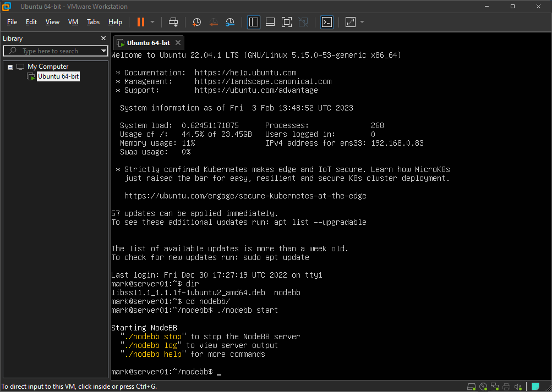
Task: Toggle the Library panel visibility
Action: pyautogui.click(x=253, y=22)
